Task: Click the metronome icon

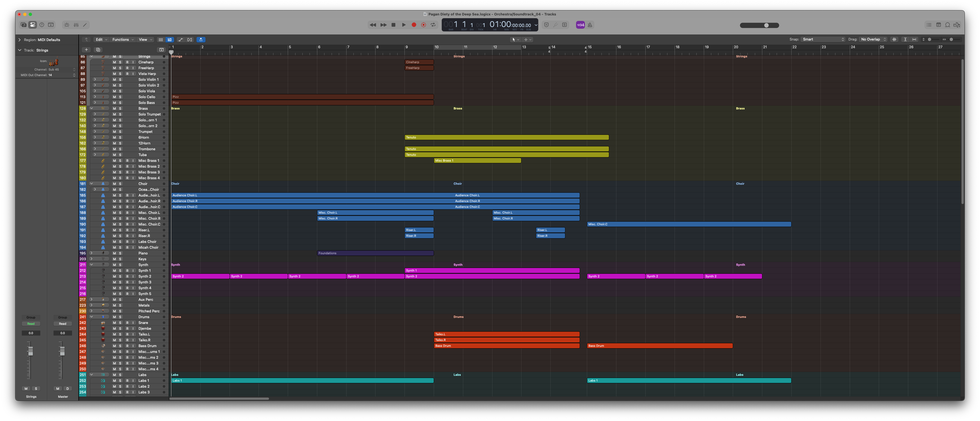Action: click(590, 25)
